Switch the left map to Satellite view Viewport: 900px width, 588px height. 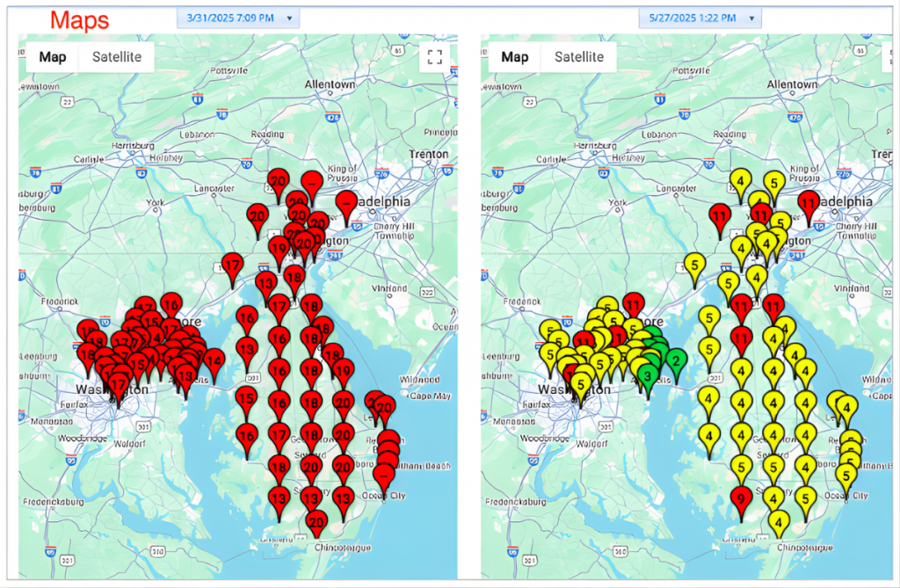click(117, 56)
